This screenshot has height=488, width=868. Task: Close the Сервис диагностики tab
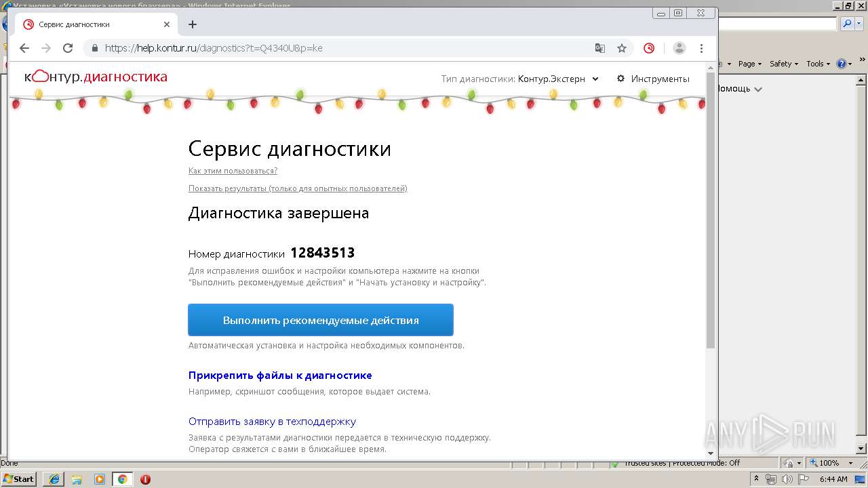(x=167, y=24)
